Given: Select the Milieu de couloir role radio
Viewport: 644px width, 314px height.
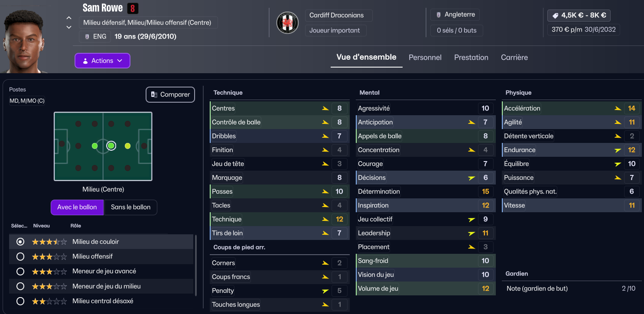Looking at the screenshot, I should [20, 242].
